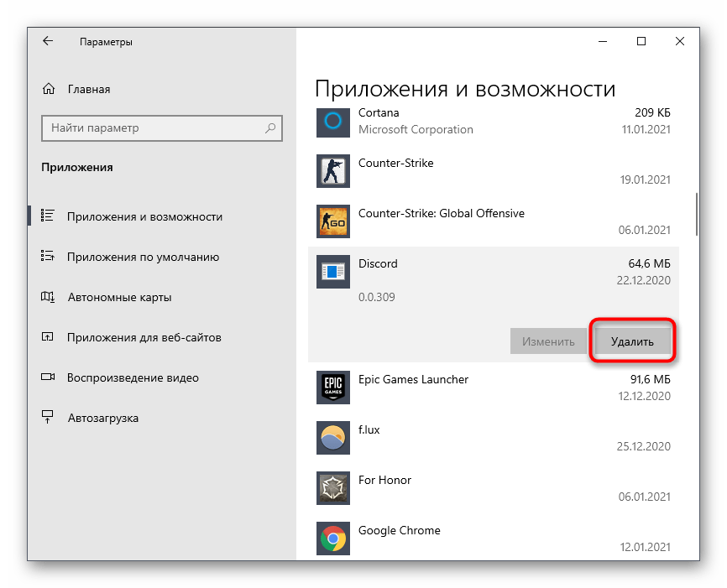Open Воспроизведение видео settings
This screenshot has width=727, height=588.
(x=133, y=378)
